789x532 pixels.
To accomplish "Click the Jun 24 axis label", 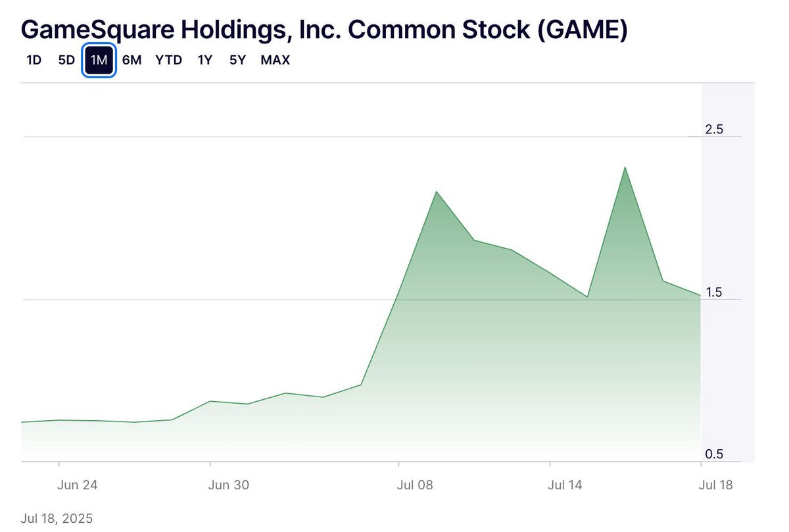I will point(78,486).
